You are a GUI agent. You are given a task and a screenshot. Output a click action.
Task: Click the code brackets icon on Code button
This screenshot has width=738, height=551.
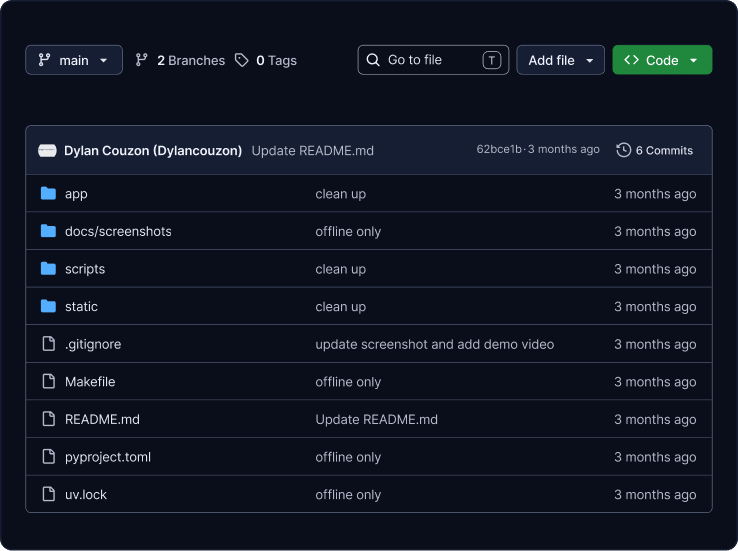[631, 60]
